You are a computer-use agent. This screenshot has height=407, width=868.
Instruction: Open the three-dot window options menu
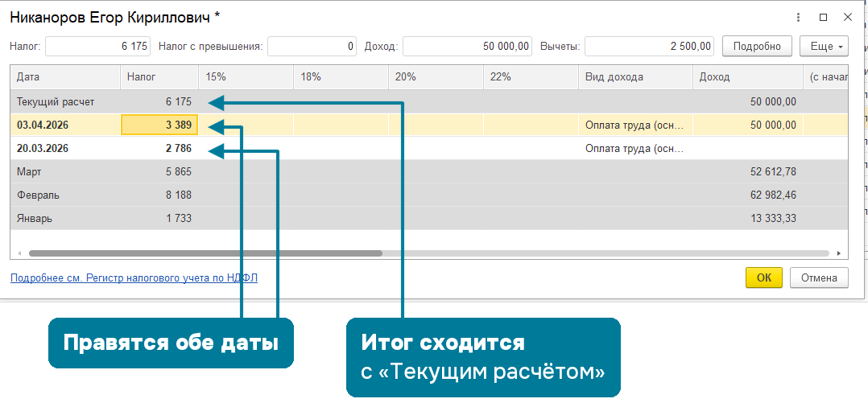799,17
